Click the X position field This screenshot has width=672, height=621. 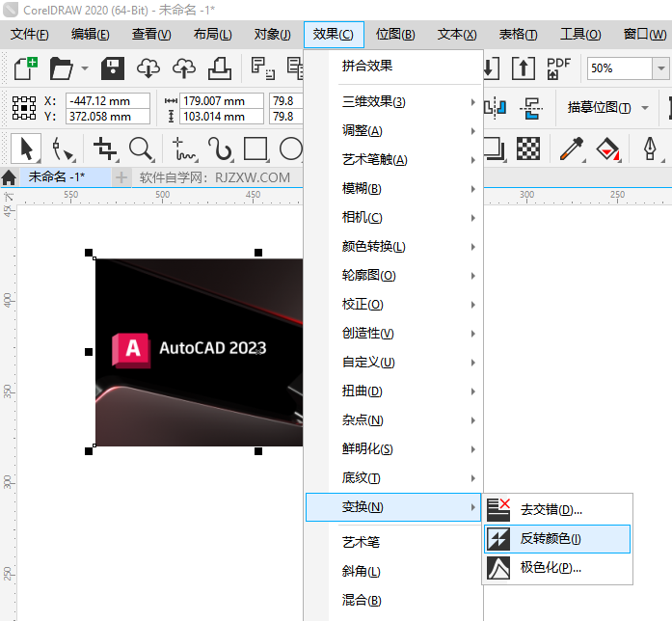tap(108, 101)
